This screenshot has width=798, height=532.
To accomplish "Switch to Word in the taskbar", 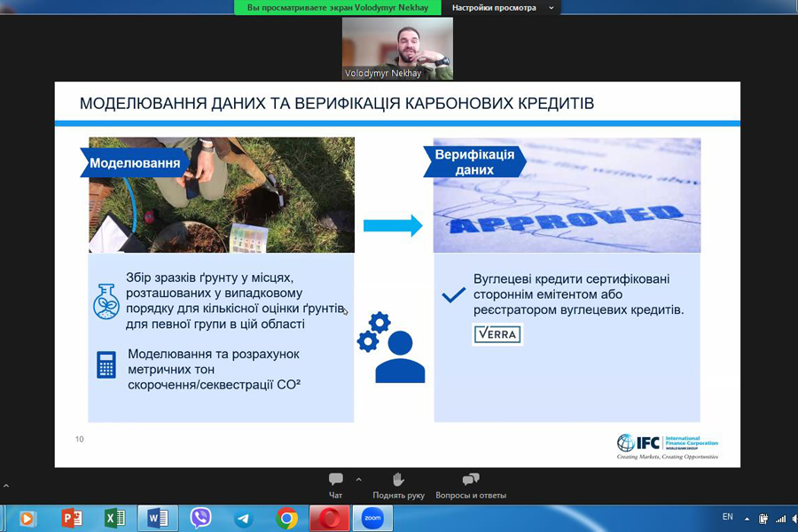I will coord(158,518).
